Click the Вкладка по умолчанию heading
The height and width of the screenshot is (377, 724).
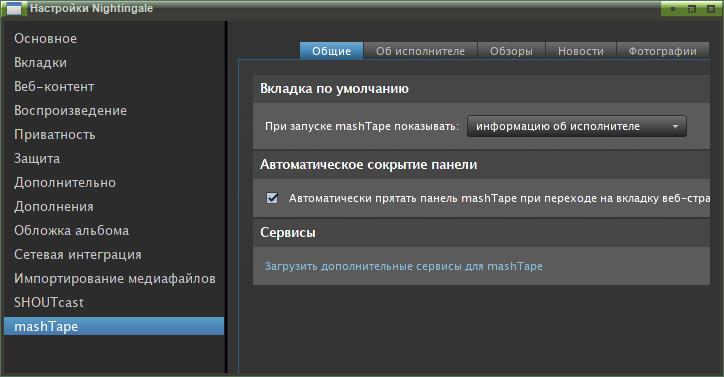tap(334, 89)
